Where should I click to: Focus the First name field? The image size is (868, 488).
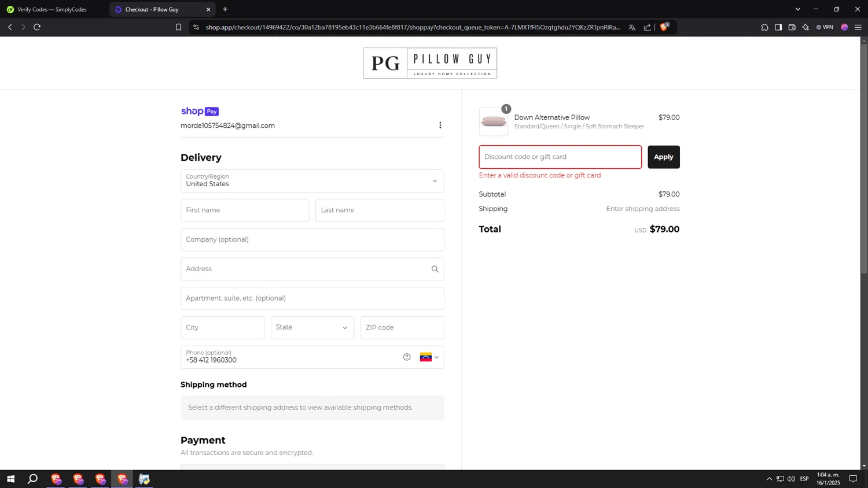point(245,210)
